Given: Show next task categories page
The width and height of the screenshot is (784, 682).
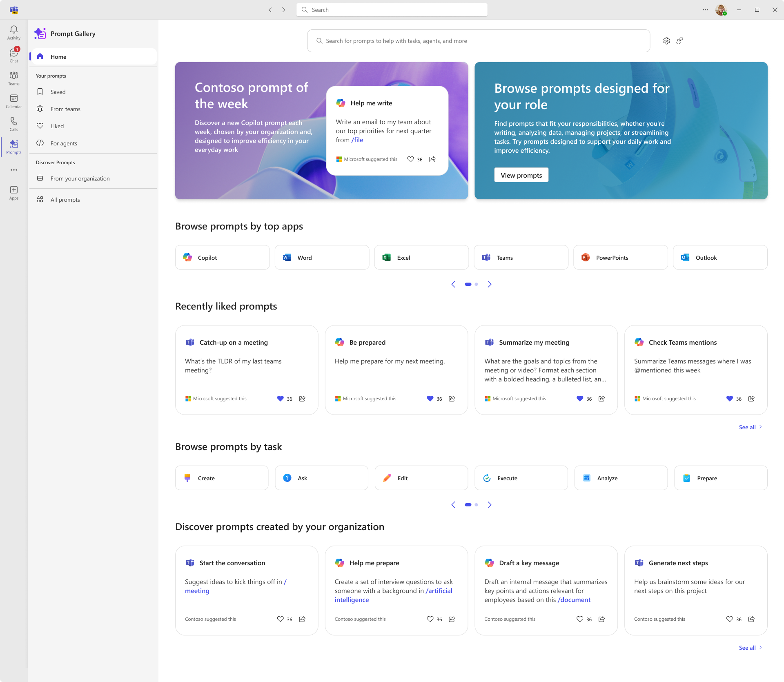Looking at the screenshot, I should pos(490,505).
